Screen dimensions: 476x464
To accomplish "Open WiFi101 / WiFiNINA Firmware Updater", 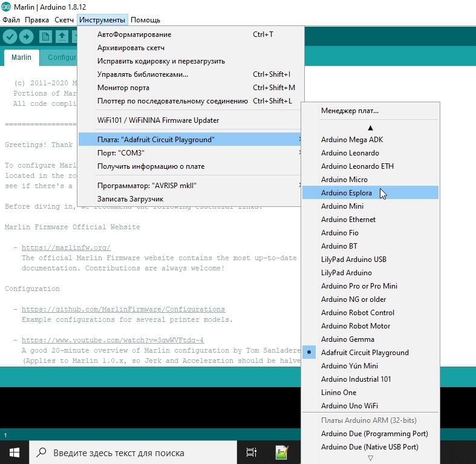I will (x=191, y=120).
